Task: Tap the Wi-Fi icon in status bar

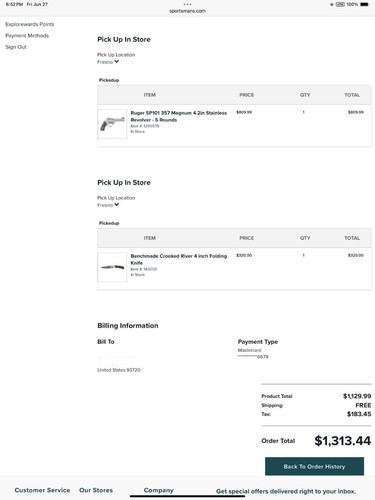Action: (331, 5)
